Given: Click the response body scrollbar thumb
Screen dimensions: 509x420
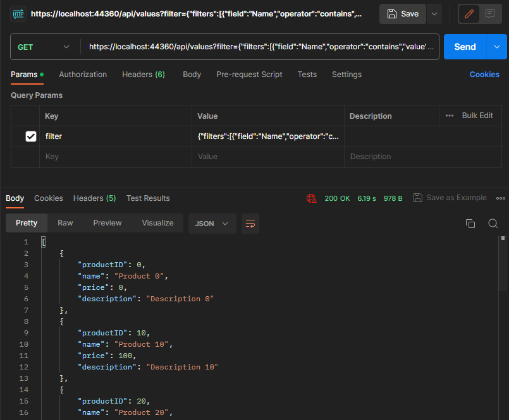Looking at the screenshot, I should pyautogui.click(x=503, y=264).
